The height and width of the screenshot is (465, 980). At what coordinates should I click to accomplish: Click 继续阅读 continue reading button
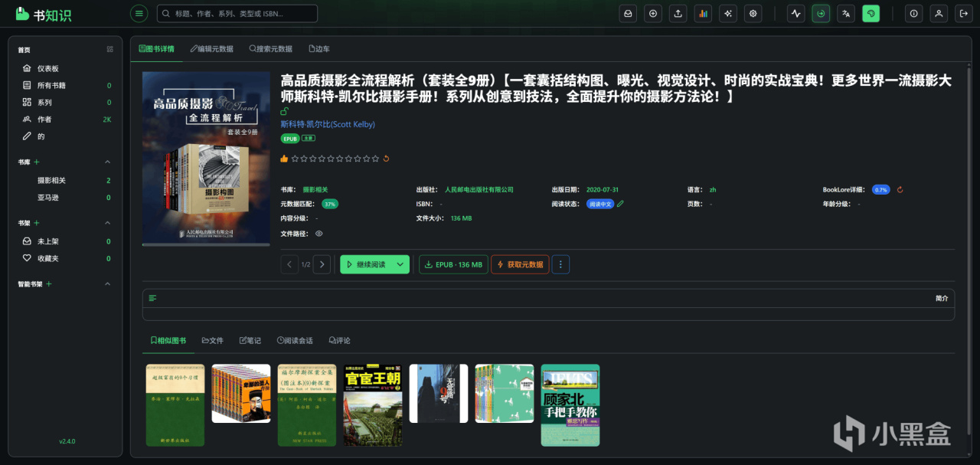(x=366, y=264)
